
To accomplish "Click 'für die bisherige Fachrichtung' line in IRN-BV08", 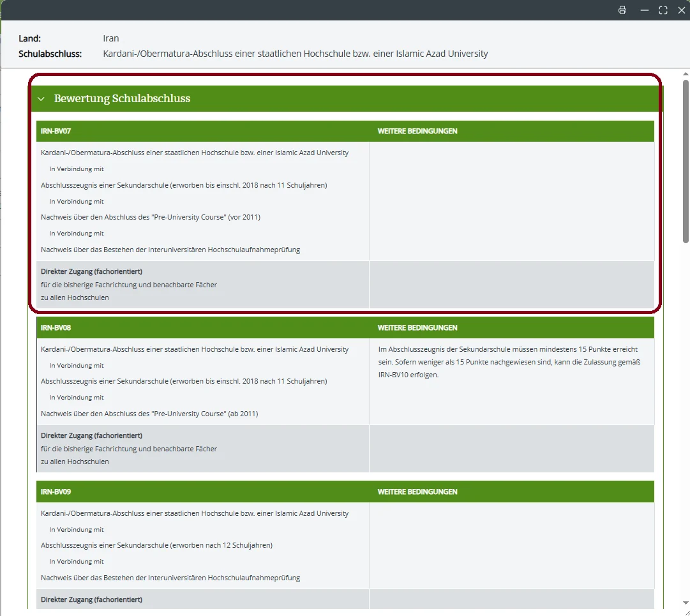I will point(129,449).
